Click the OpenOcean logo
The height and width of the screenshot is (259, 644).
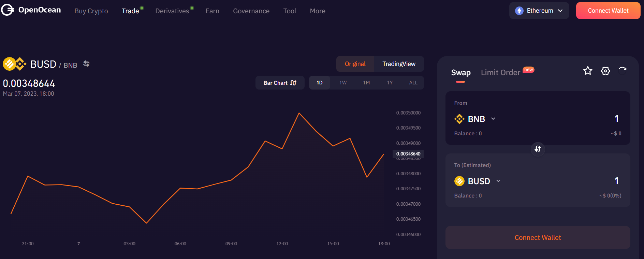tap(31, 10)
